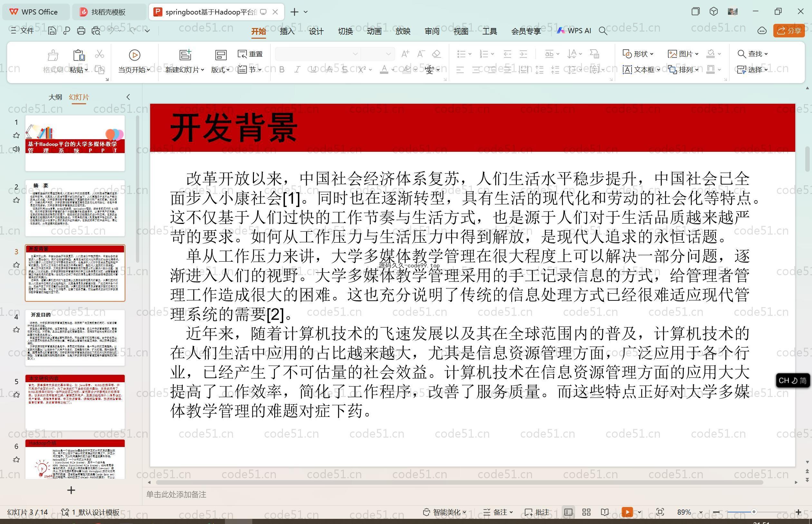Select slide 5 本文研究内容 thumbnail

(75, 403)
